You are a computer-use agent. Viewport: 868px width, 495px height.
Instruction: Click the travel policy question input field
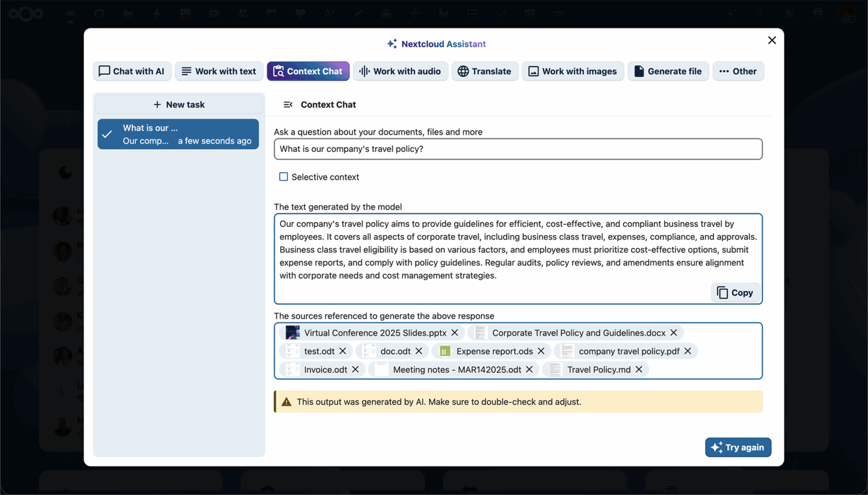point(518,149)
